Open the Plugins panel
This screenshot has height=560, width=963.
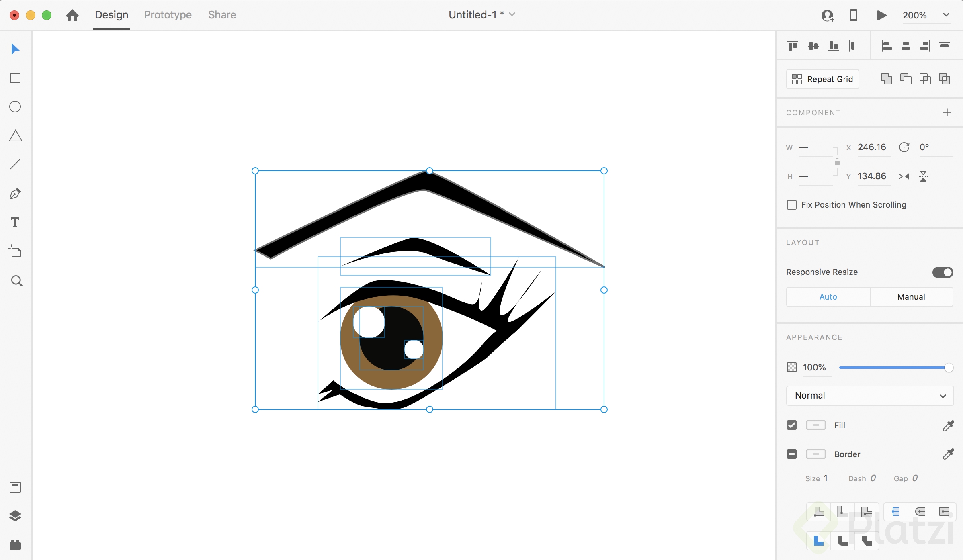click(x=15, y=545)
